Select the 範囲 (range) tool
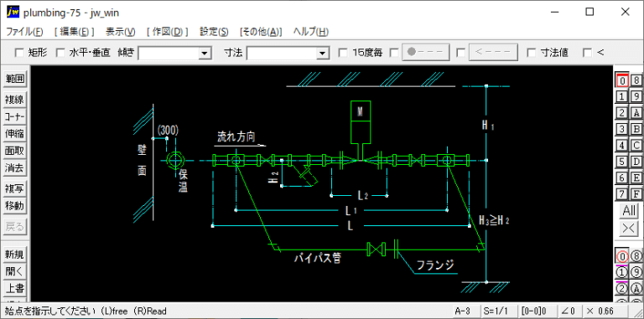 coord(14,79)
